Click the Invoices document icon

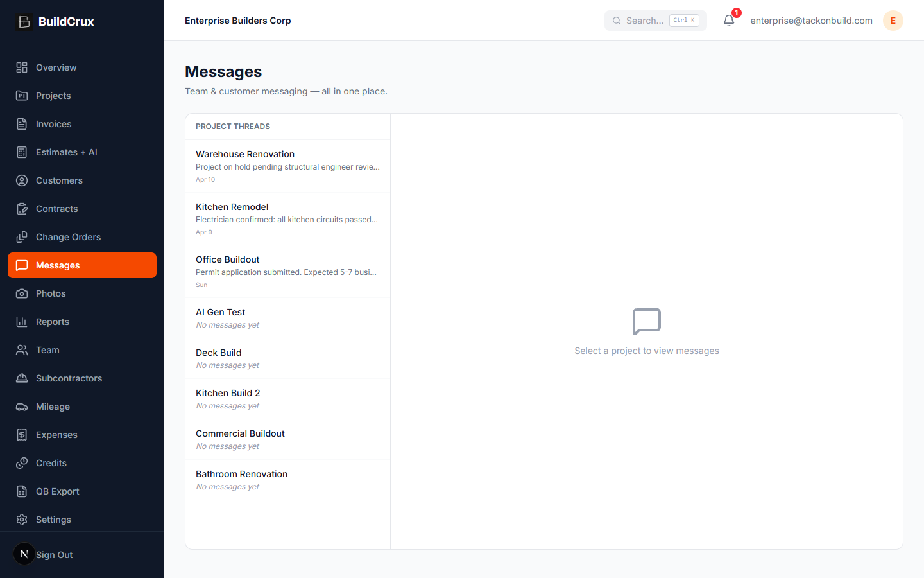click(22, 124)
